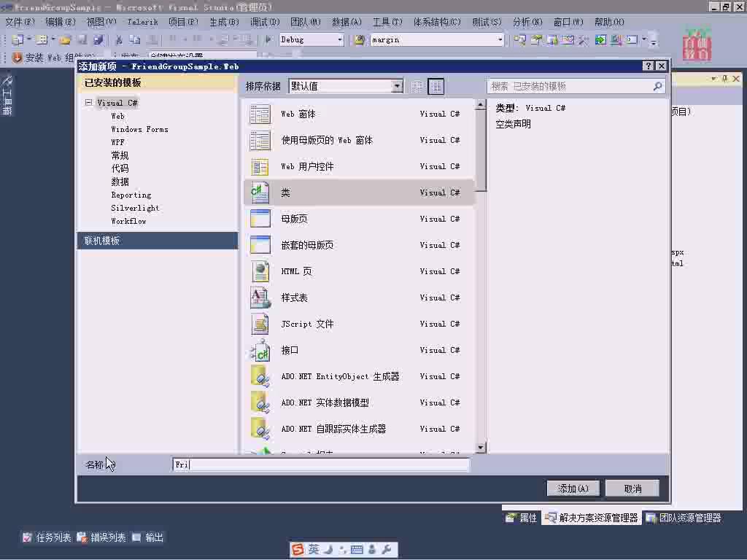This screenshot has height=560, width=747.
Task: Select the Silverlight category
Action: (135, 208)
